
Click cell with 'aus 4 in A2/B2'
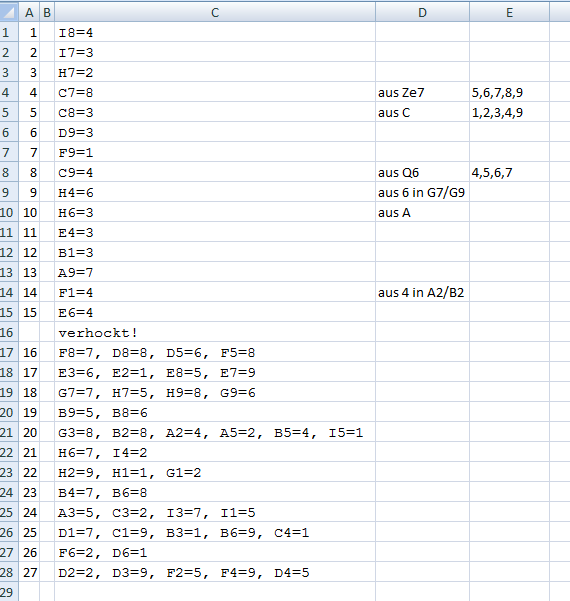pyautogui.click(x=422, y=292)
